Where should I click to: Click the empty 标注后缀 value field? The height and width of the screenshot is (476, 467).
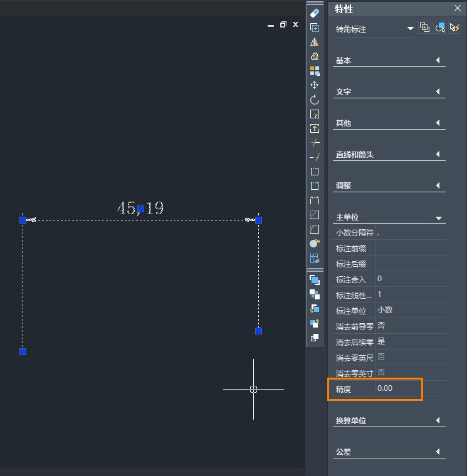click(x=411, y=264)
